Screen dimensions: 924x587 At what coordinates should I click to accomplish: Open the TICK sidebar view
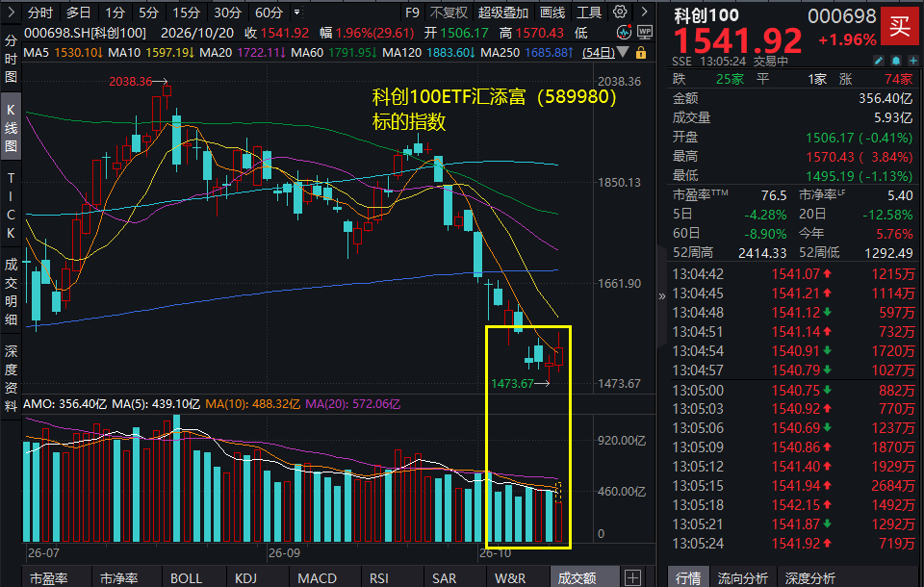(x=11, y=205)
